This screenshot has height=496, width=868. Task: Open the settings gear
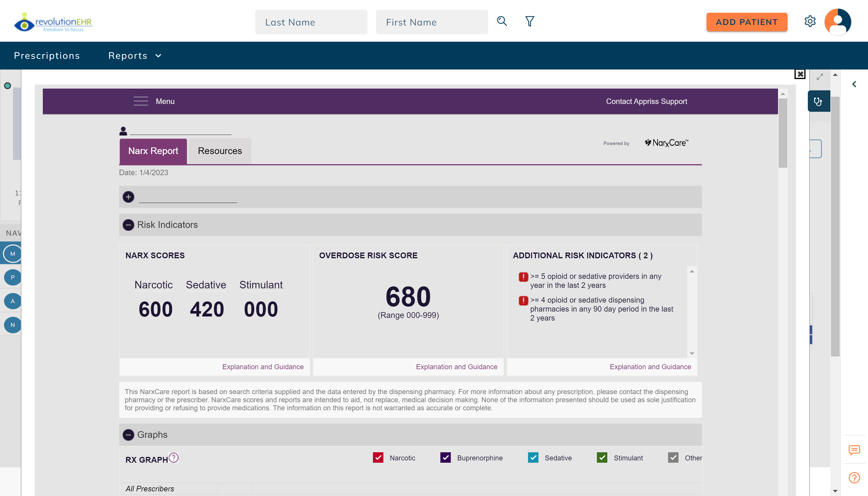point(810,21)
